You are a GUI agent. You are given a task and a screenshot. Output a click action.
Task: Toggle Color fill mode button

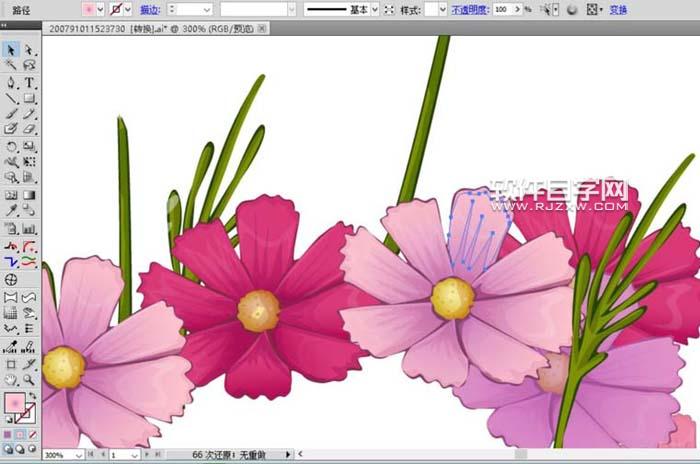click(7, 436)
